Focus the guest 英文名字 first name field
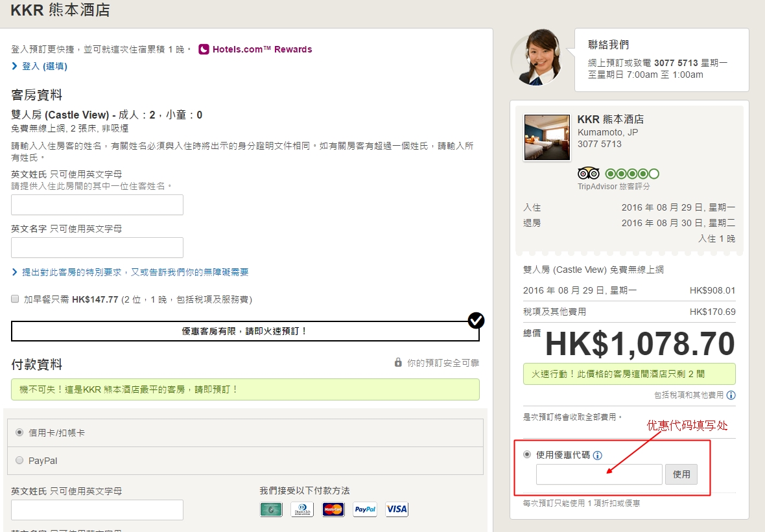This screenshot has width=765, height=532. (97, 248)
